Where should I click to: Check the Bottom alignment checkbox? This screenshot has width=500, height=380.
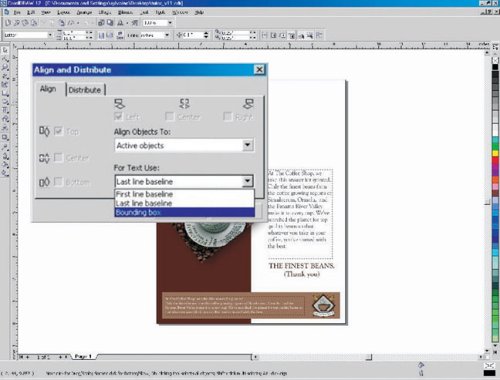point(58,182)
